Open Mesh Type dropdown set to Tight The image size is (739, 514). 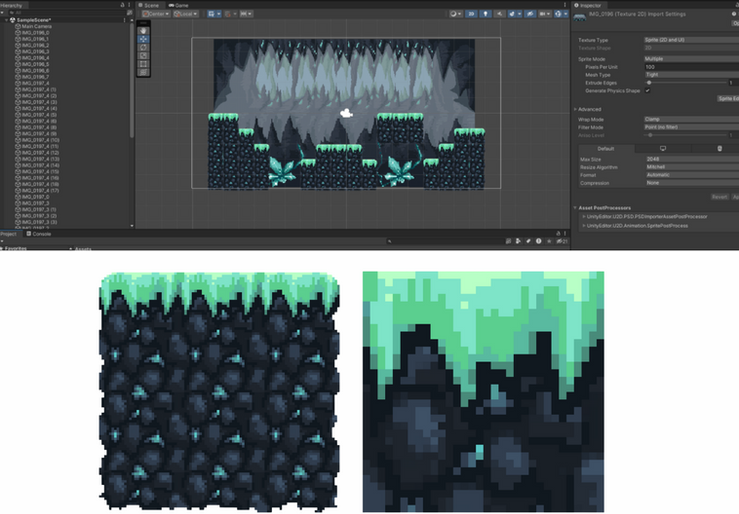[691, 75]
